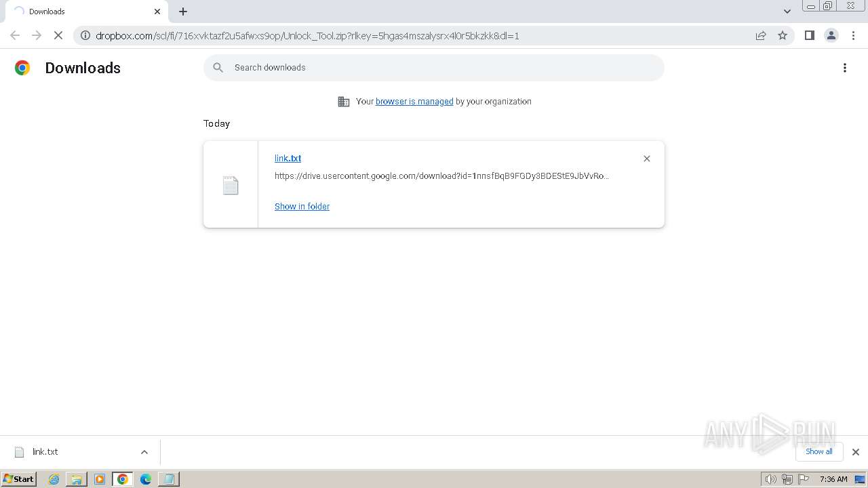
Task: Open the Notepad taskbar item
Action: 168,479
